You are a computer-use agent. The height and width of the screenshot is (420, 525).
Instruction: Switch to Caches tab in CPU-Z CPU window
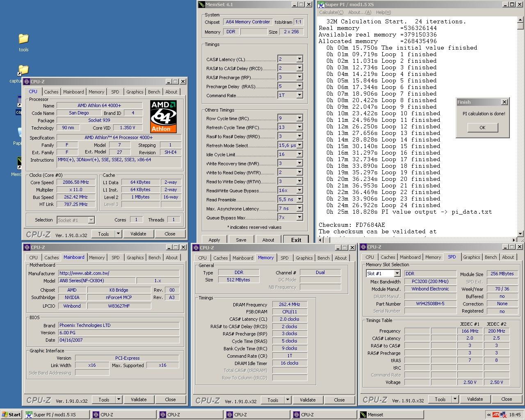(51, 92)
